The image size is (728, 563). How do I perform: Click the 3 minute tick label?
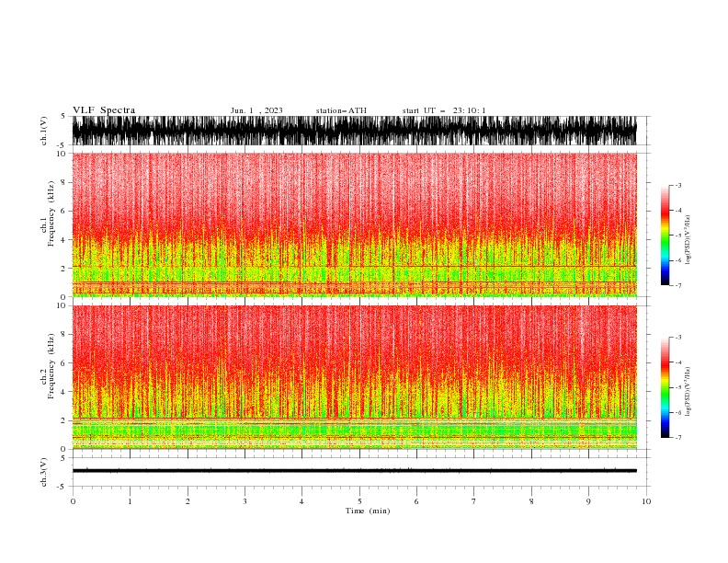pyautogui.click(x=245, y=501)
